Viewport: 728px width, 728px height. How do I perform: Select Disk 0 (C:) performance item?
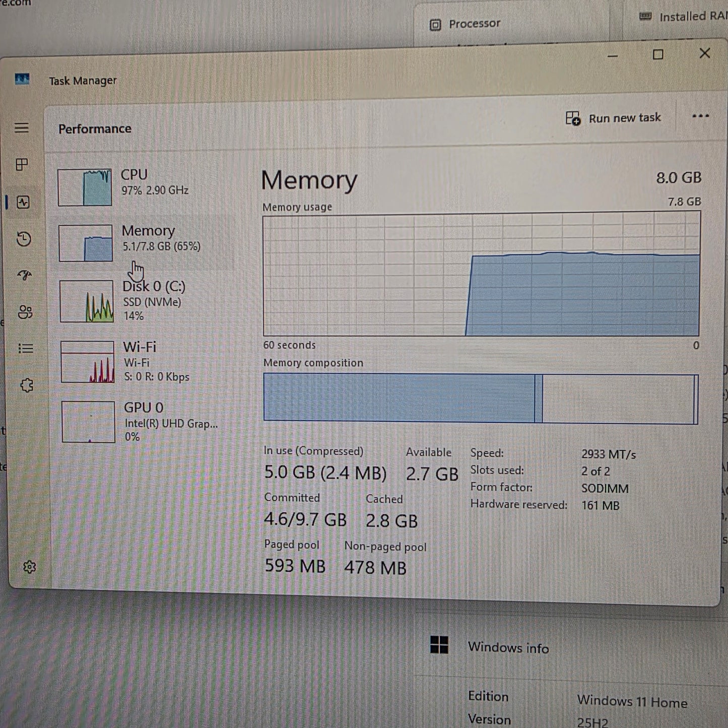pyautogui.click(x=146, y=301)
